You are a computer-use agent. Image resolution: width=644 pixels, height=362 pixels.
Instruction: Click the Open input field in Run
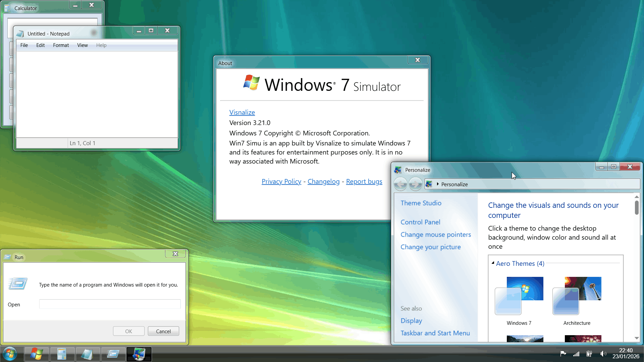click(x=110, y=304)
